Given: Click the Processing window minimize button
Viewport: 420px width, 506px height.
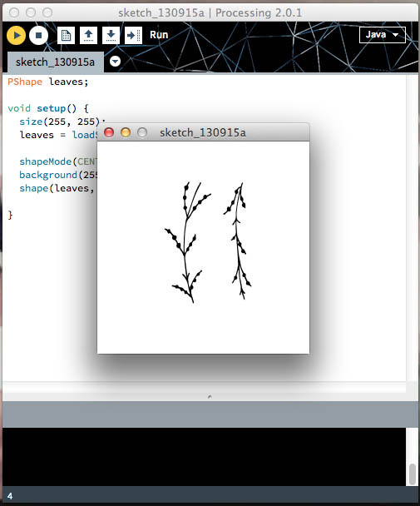Looking at the screenshot, I should 31,12.
